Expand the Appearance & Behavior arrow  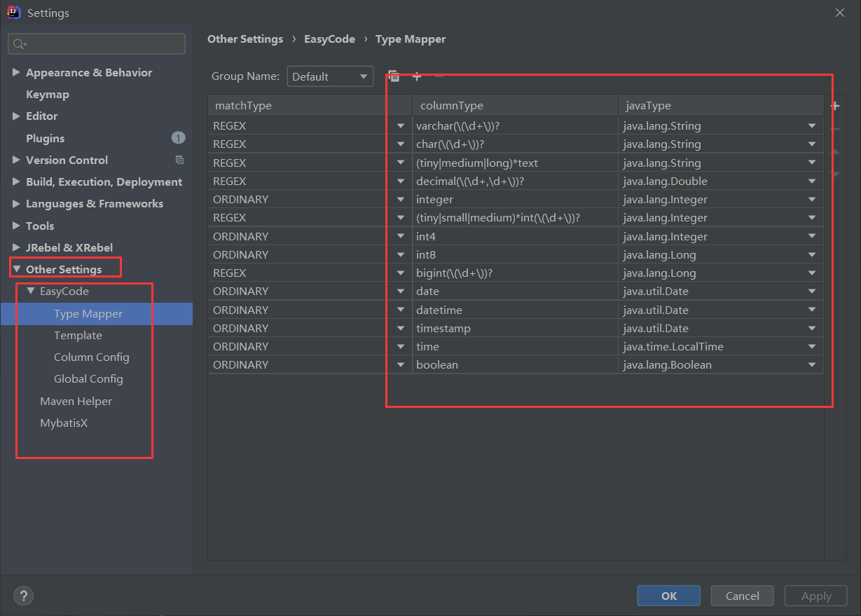tap(16, 72)
